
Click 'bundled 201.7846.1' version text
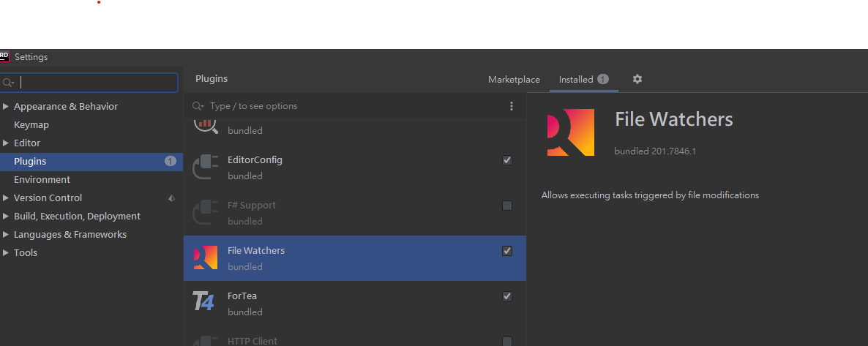[655, 151]
